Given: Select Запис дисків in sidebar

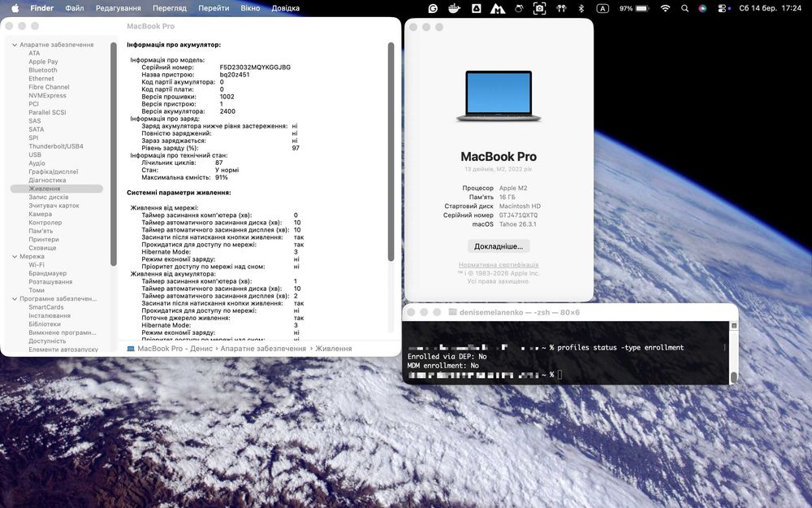Looking at the screenshot, I should 48,197.
